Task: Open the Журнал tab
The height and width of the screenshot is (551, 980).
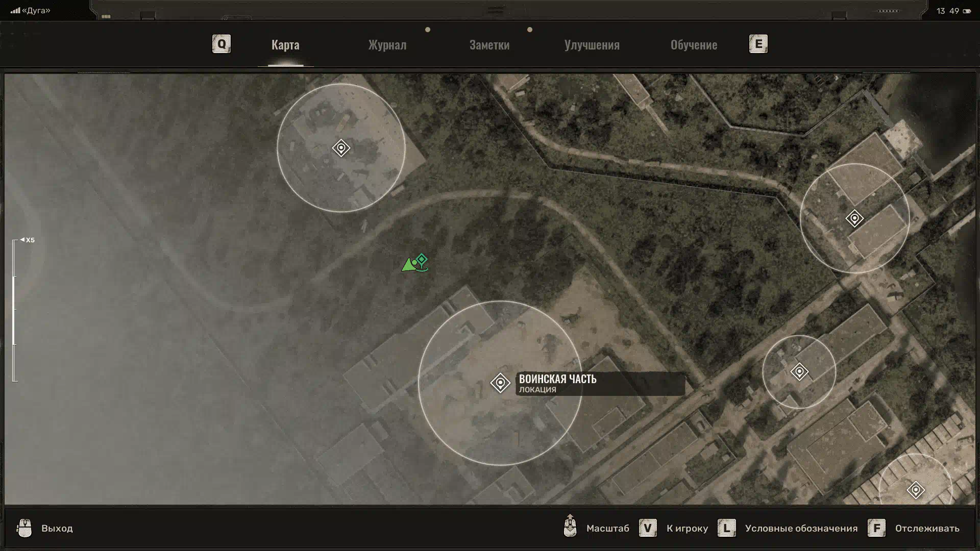Action: click(387, 45)
